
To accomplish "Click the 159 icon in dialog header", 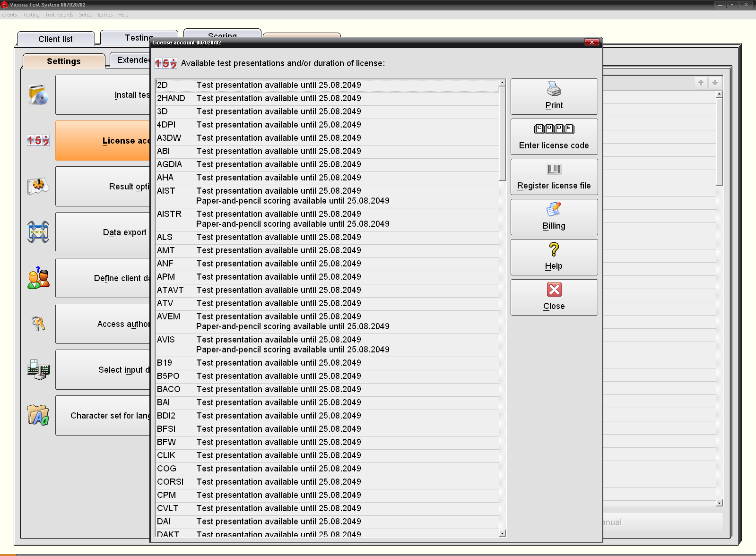I will [166, 63].
